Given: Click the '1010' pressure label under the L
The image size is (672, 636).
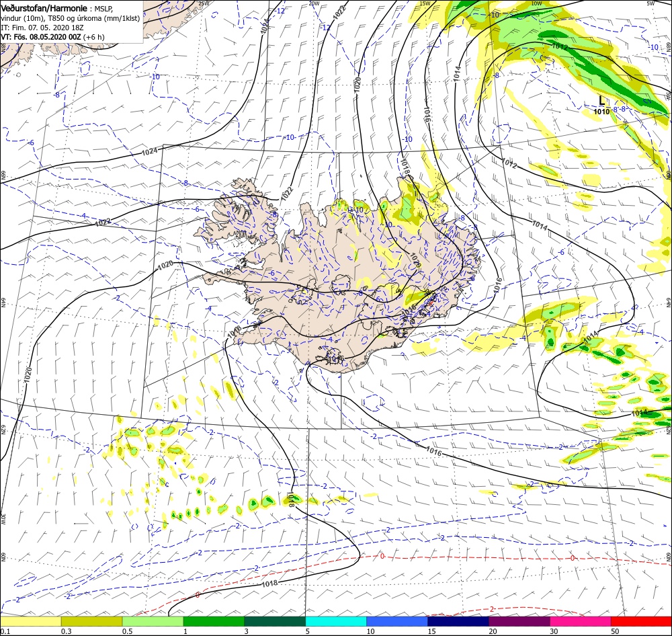Looking at the screenshot, I should coord(601,112).
